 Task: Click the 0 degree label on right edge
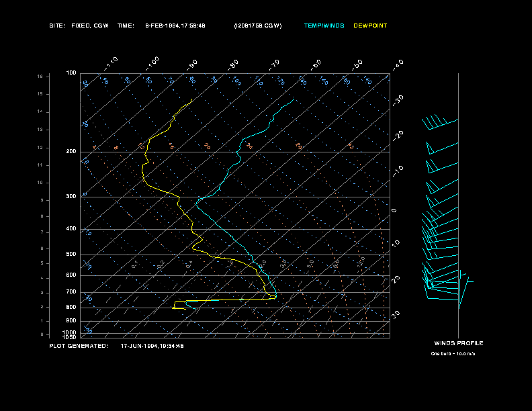(x=394, y=211)
